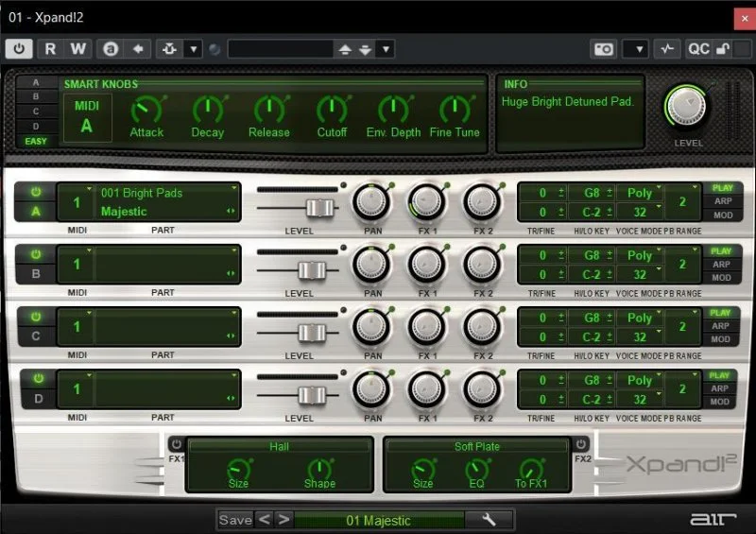Select smart knobs tab D

pyautogui.click(x=36, y=127)
